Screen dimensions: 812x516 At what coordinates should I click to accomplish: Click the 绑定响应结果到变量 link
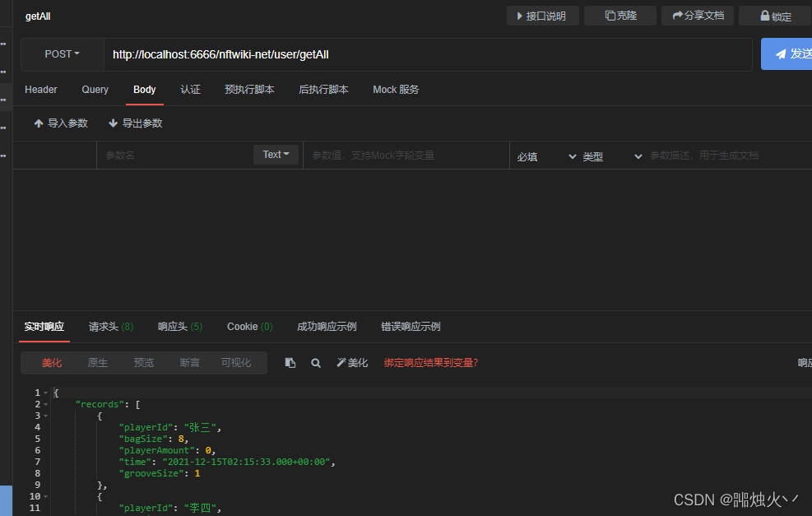[431, 363]
